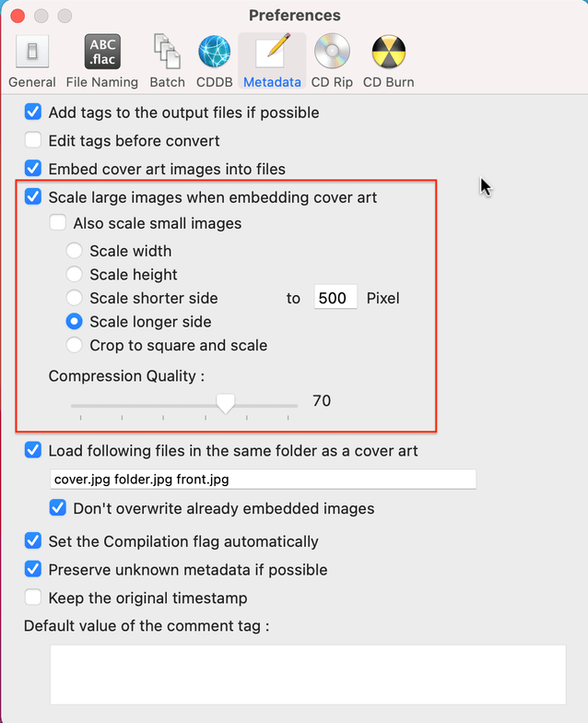Screen dimensions: 588x723
Task: Switch to the Batch preferences pane
Action: [x=167, y=61]
